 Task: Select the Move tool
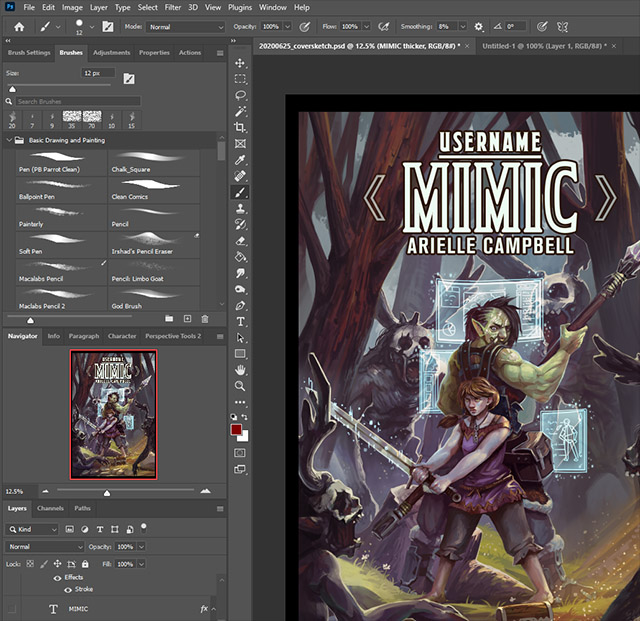click(240, 63)
